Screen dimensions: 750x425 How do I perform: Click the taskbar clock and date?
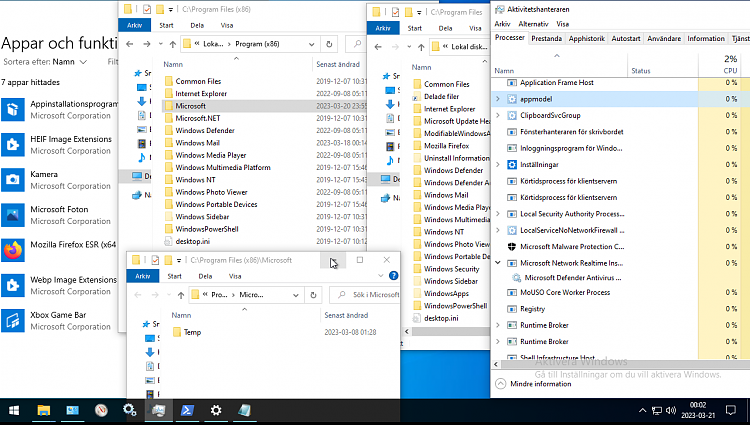698,410
